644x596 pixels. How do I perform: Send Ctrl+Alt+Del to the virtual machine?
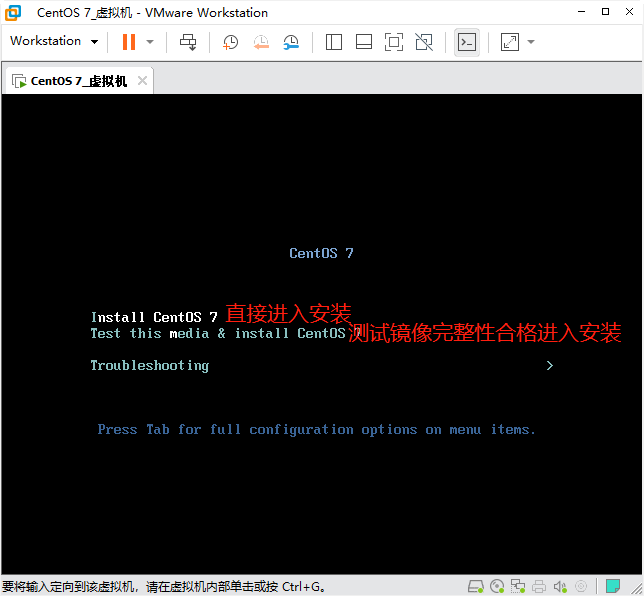click(x=189, y=42)
